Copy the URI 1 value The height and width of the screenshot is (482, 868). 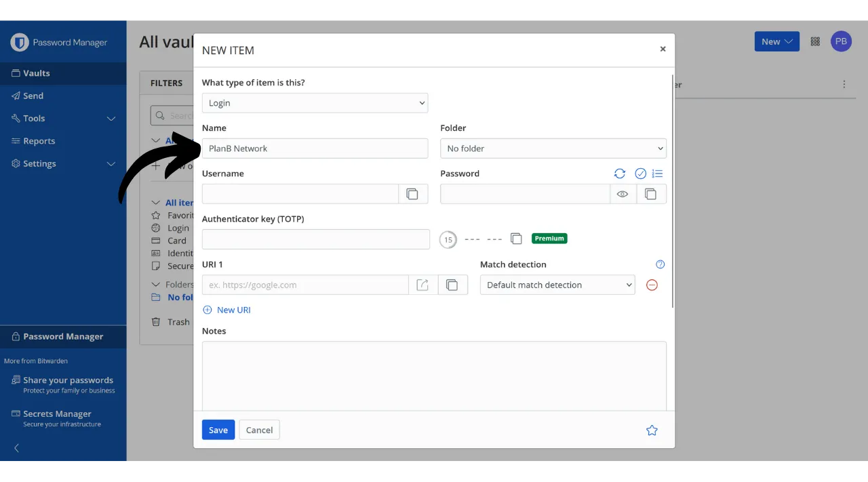click(x=452, y=285)
